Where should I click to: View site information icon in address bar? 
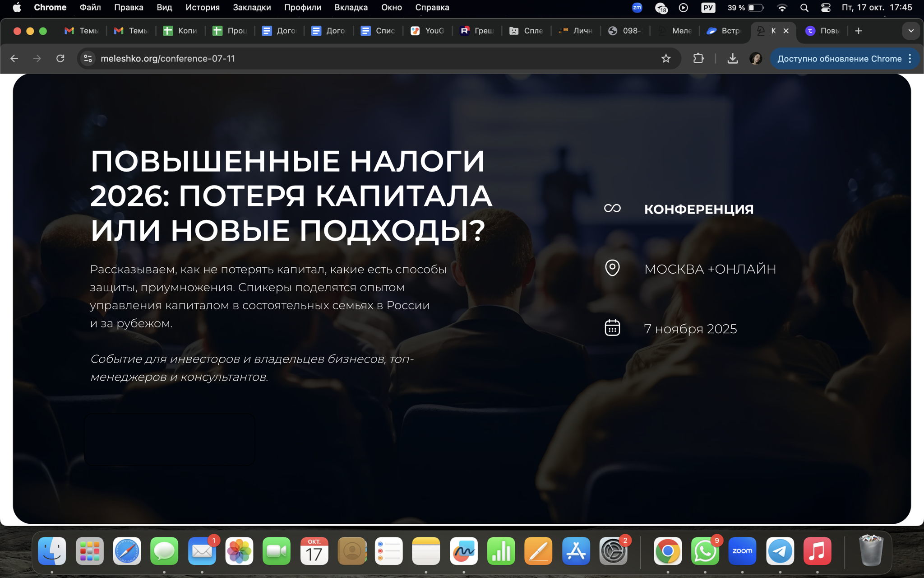click(x=88, y=58)
